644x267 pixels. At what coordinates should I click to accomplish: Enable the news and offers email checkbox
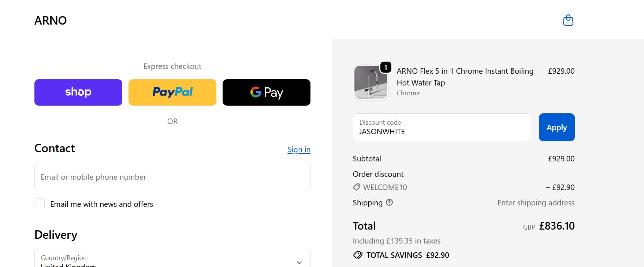coord(40,203)
